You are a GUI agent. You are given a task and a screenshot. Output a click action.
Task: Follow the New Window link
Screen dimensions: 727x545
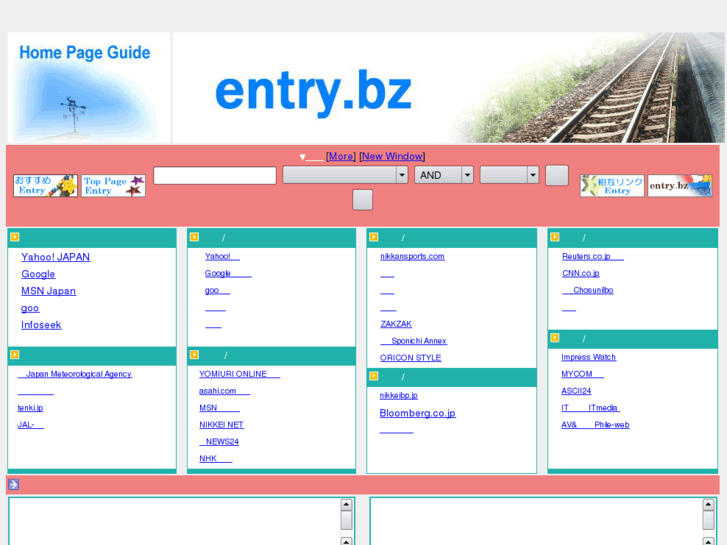(x=392, y=156)
